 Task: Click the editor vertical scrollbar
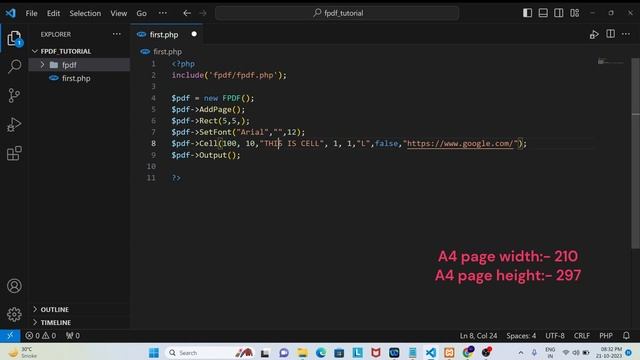point(635,153)
